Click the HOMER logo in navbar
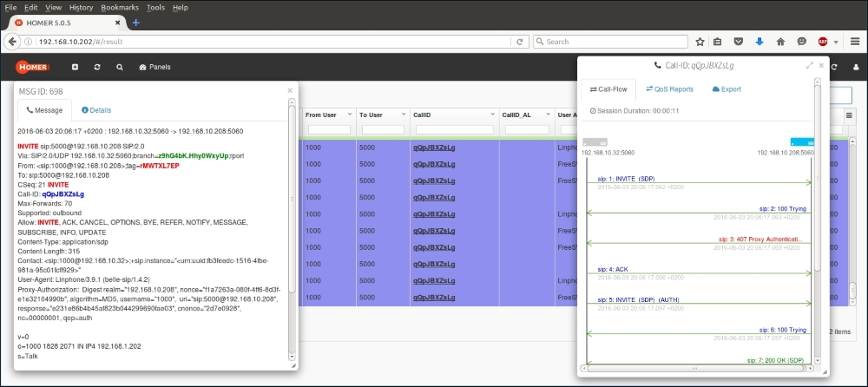868x387 pixels. coord(33,67)
